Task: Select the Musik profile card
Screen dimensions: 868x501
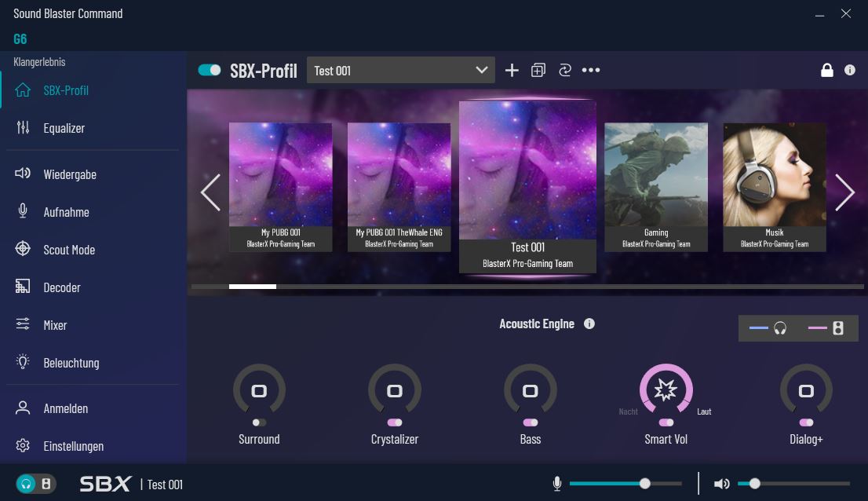Action: [775, 187]
